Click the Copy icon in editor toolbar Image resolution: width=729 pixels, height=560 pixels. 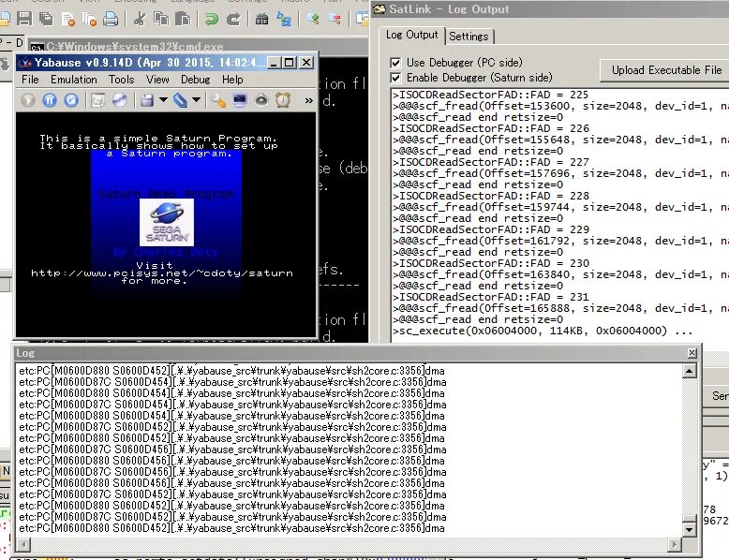161,19
